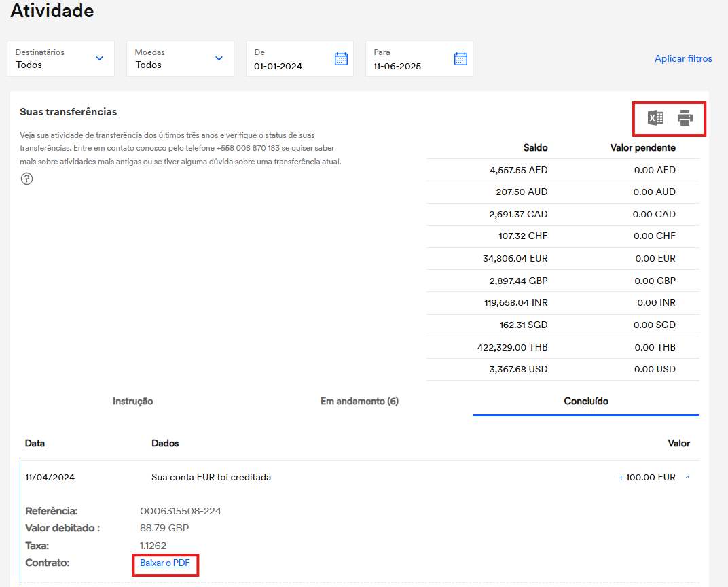Open calendar picker for the De date

coord(341,59)
